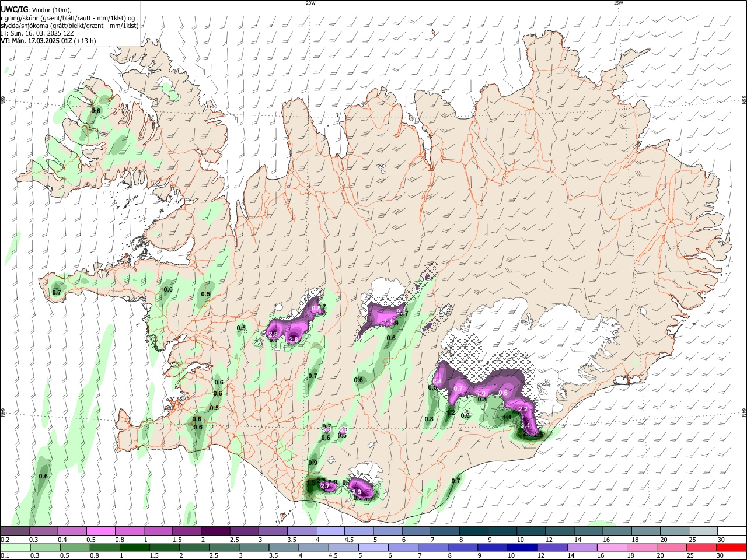Select the 8 dark teal swatch in upper scale

click(474, 531)
